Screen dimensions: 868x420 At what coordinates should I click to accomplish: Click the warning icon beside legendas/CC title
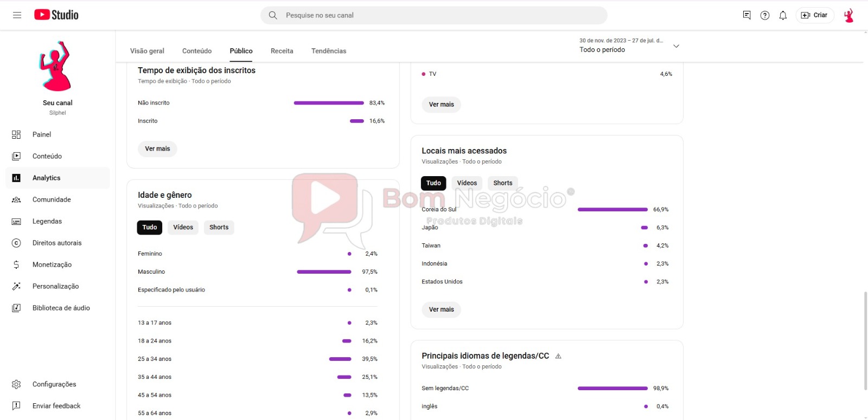[x=558, y=356]
